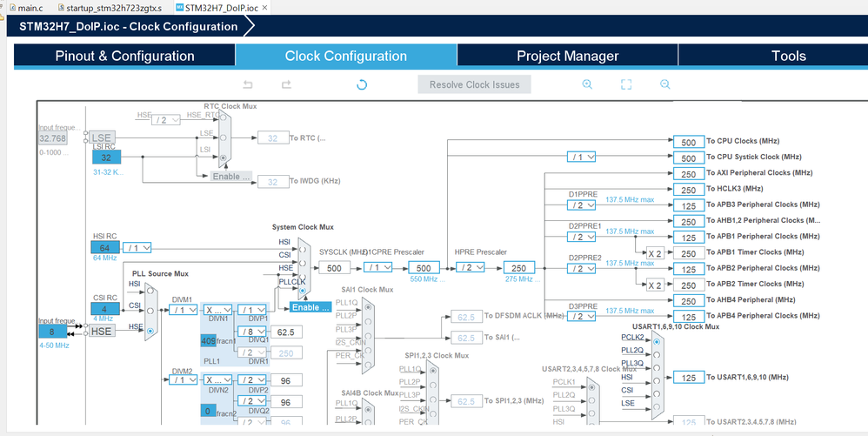Click the circular refresh clock tree icon
Image resolution: width=868 pixels, height=436 pixels.
pyautogui.click(x=362, y=84)
